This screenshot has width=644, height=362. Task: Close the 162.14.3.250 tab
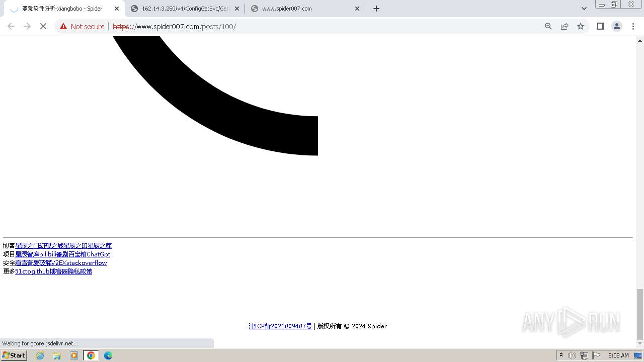[x=237, y=9]
